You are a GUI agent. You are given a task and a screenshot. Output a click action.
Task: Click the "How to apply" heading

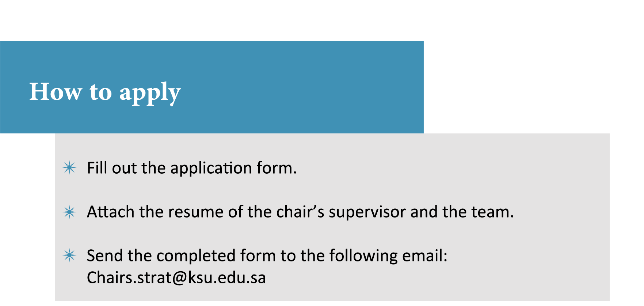click(105, 91)
